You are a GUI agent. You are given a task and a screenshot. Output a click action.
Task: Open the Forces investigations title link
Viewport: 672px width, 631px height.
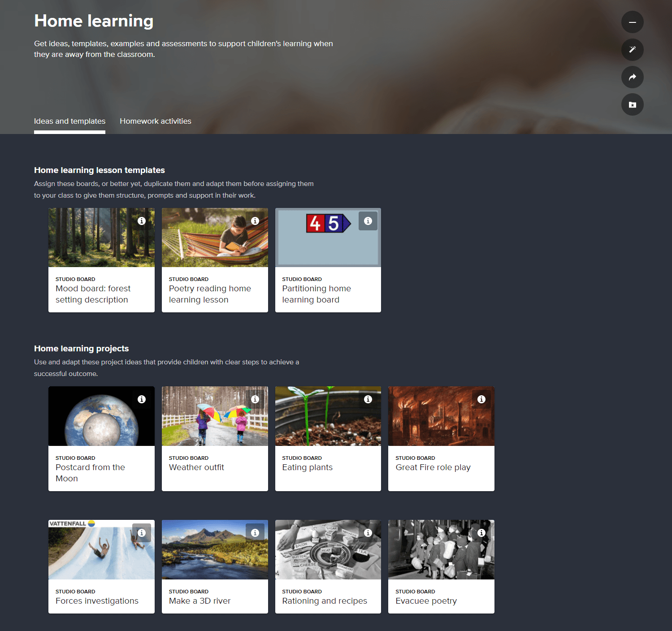(x=97, y=601)
